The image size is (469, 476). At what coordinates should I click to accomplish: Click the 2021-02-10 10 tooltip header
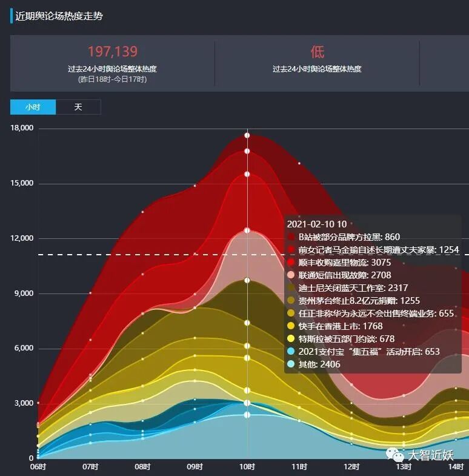click(317, 224)
